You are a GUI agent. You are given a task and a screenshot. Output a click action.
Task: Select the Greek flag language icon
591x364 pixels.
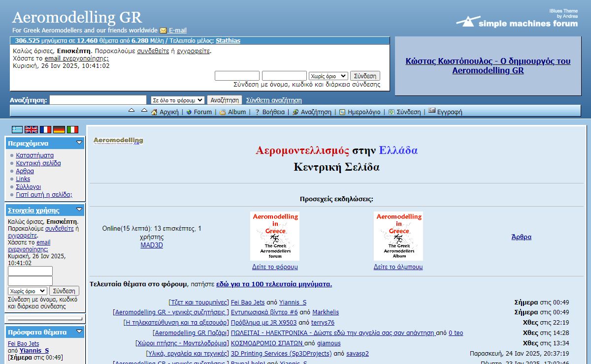coord(17,129)
